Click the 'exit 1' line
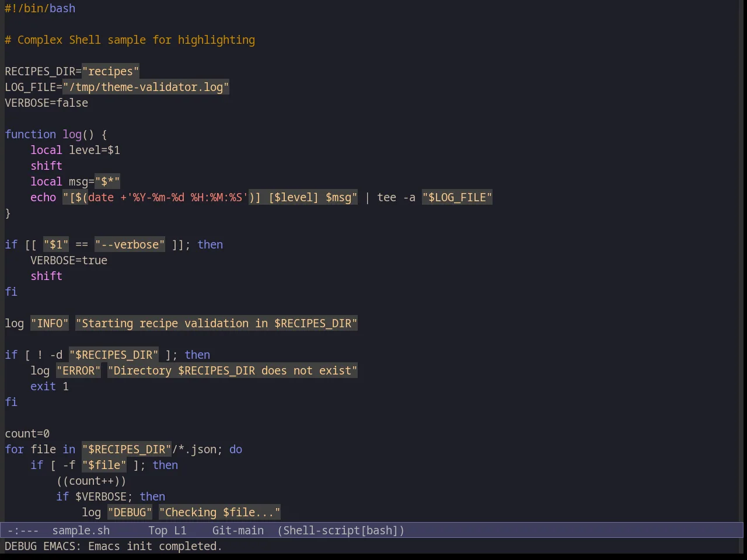 pyautogui.click(x=50, y=386)
